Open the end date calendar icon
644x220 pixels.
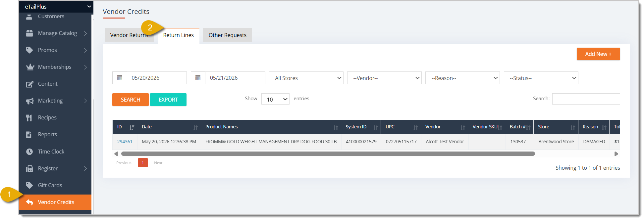click(x=198, y=78)
